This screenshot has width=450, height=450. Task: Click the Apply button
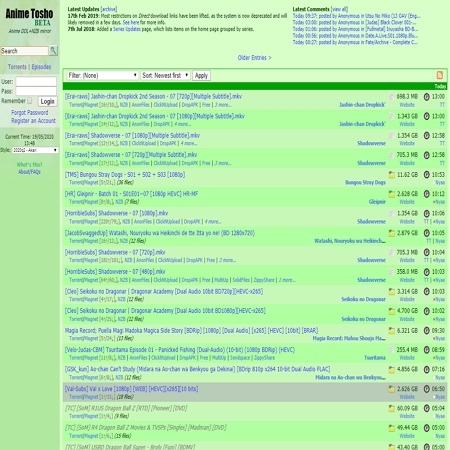tap(201, 76)
